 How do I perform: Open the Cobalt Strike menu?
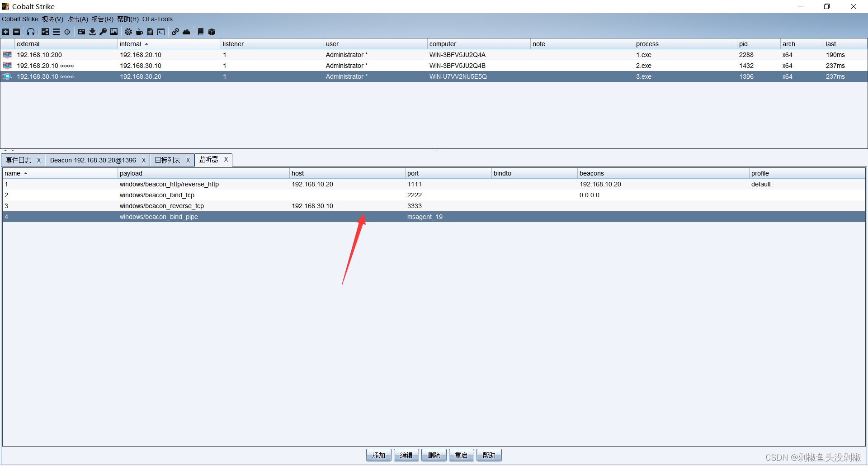(20, 19)
